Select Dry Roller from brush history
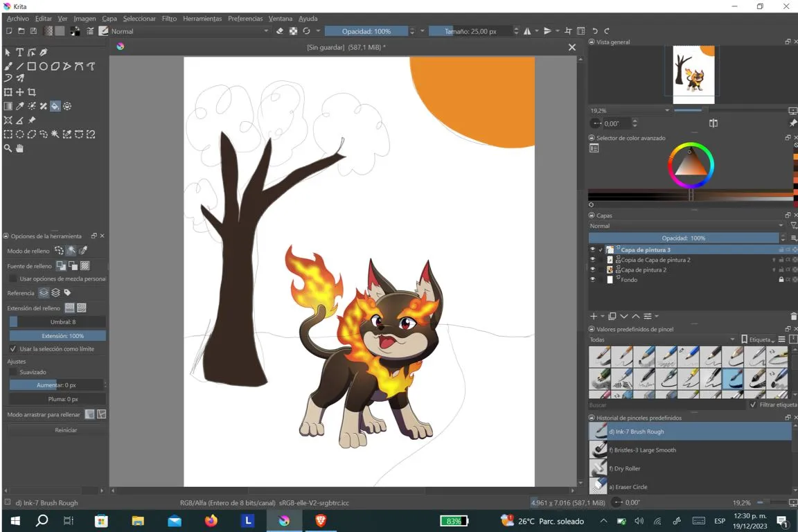Screen dimensions: 798x532 point(690,468)
